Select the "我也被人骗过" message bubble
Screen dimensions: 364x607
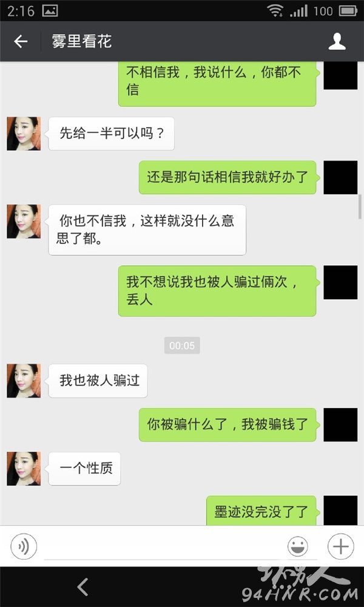coord(98,381)
